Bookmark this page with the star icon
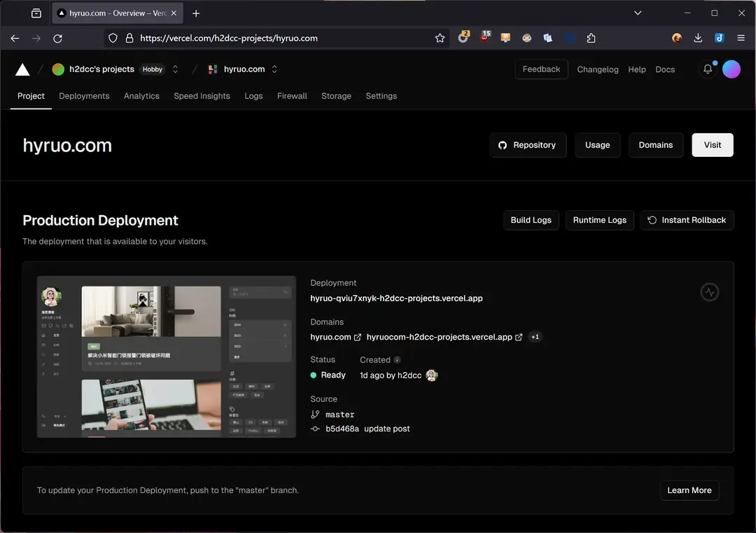 (440, 39)
